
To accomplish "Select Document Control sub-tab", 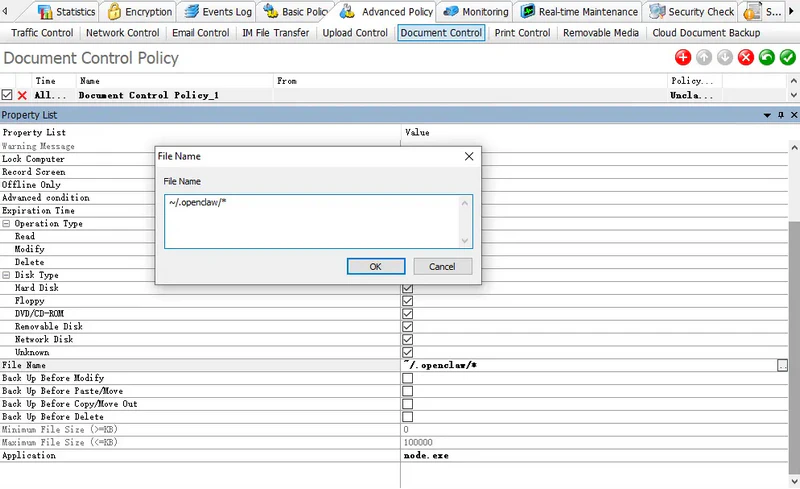I will pos(441,33).
